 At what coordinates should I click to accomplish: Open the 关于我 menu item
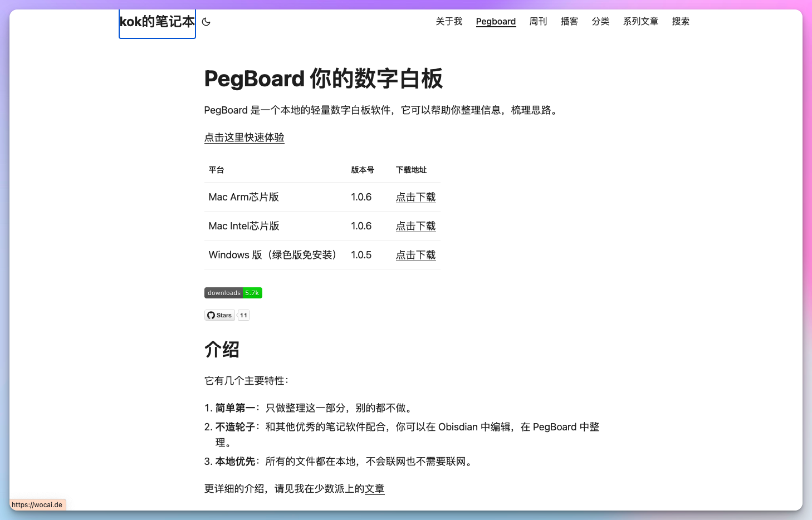(449, 21)
